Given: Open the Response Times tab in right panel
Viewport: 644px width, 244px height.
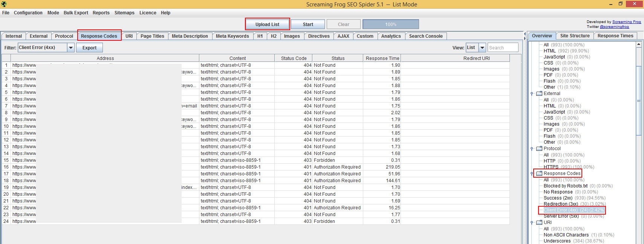Looking at the screenshot, I should [615, 36].
